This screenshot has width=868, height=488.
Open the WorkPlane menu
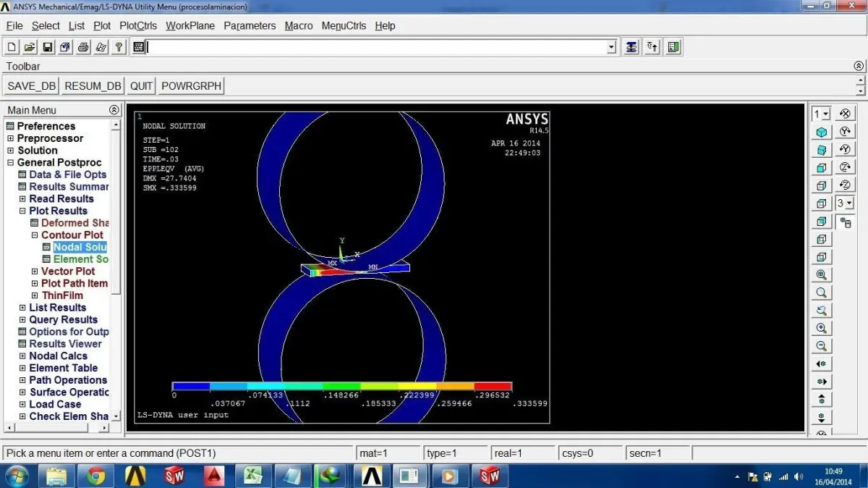click(190, 25)
